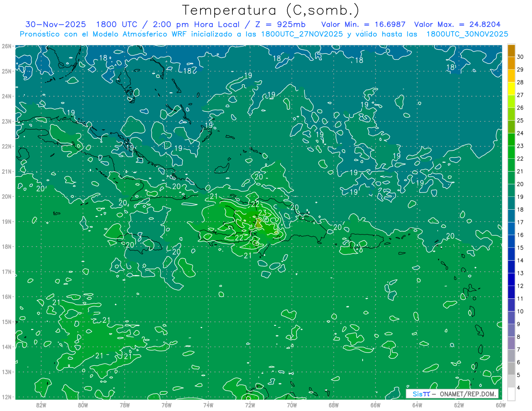Image resolution: width=532 pixels, height=411 pixels.
Task: Click the '64W' longitude axis label
Action: point(417,404)
